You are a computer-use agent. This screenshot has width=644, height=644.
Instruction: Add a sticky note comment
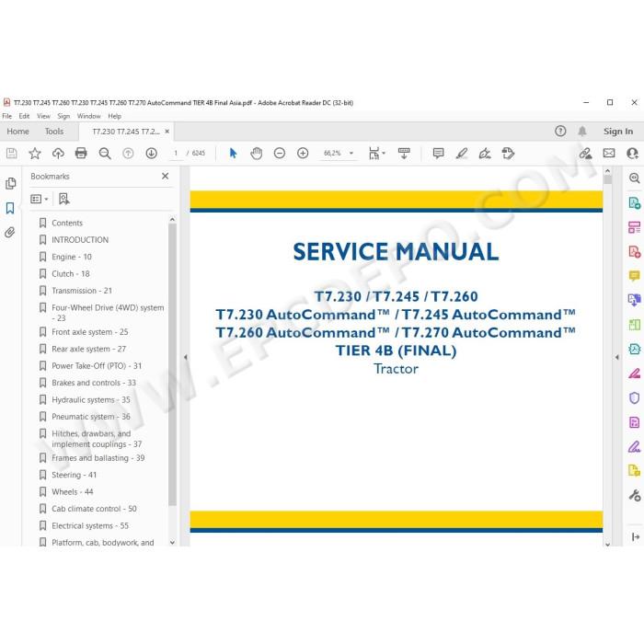pyautogui.click(x=438, y=154)
